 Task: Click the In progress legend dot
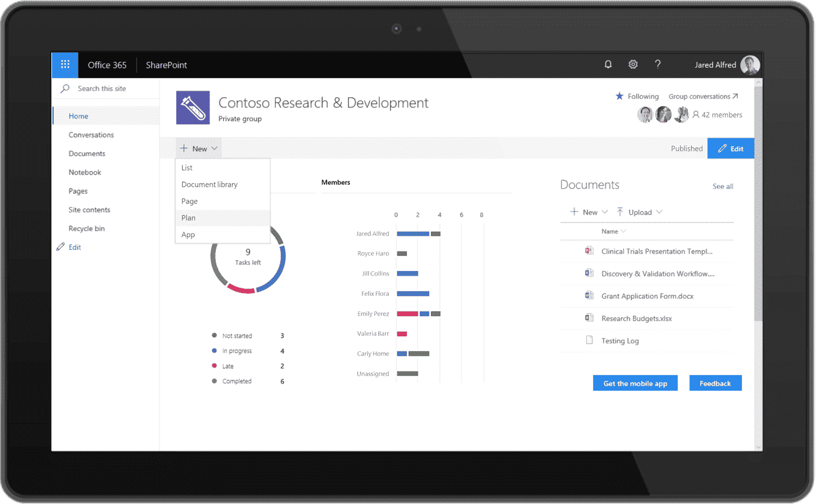click(214, 351)
